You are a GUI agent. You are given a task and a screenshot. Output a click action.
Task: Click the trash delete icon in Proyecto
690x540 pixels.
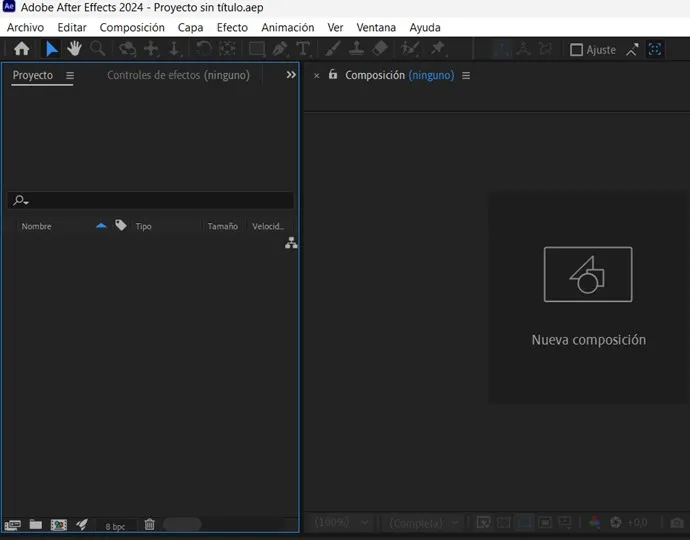(x=150, y=524)
